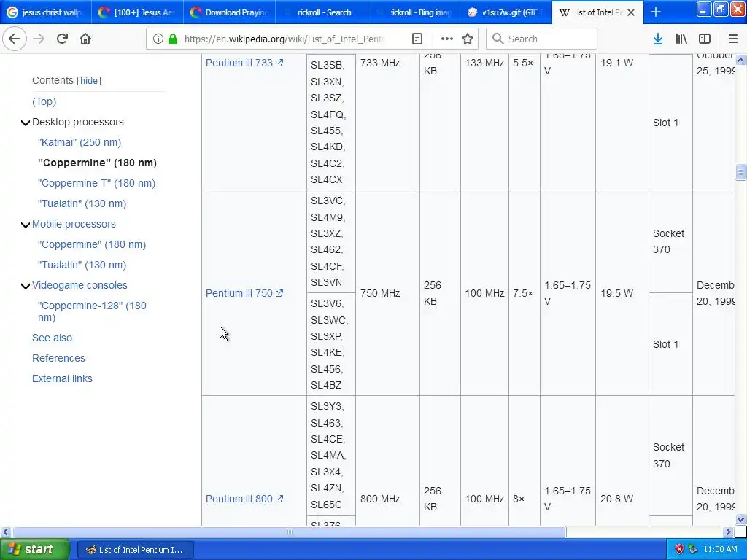Select the 750 MHz frequency cell
This screenshot has height=560, width=747.
pos(387,293)
